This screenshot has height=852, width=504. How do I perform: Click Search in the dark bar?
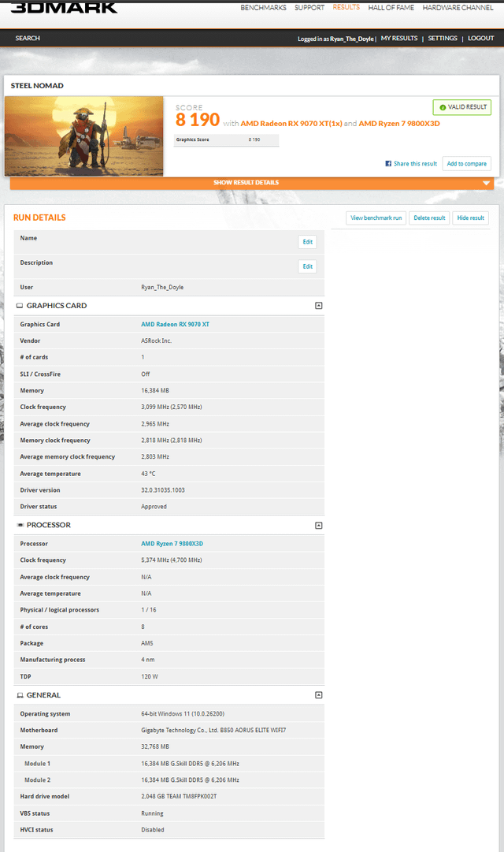28,38
